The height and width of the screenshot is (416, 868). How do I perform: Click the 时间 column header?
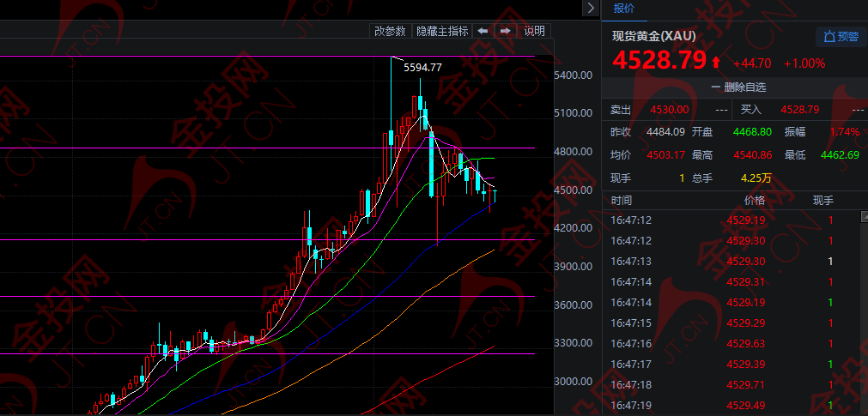(621, 200)
